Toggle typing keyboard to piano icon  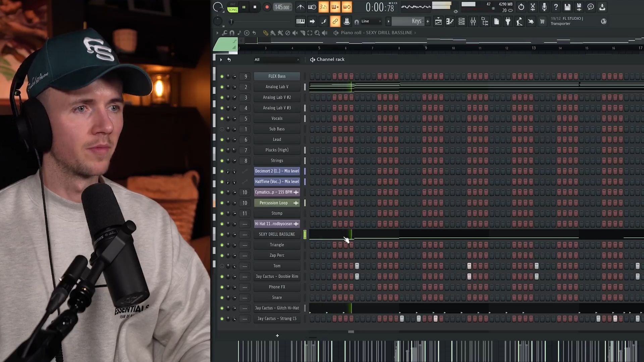pyautogui.click(x=301, y=21)
